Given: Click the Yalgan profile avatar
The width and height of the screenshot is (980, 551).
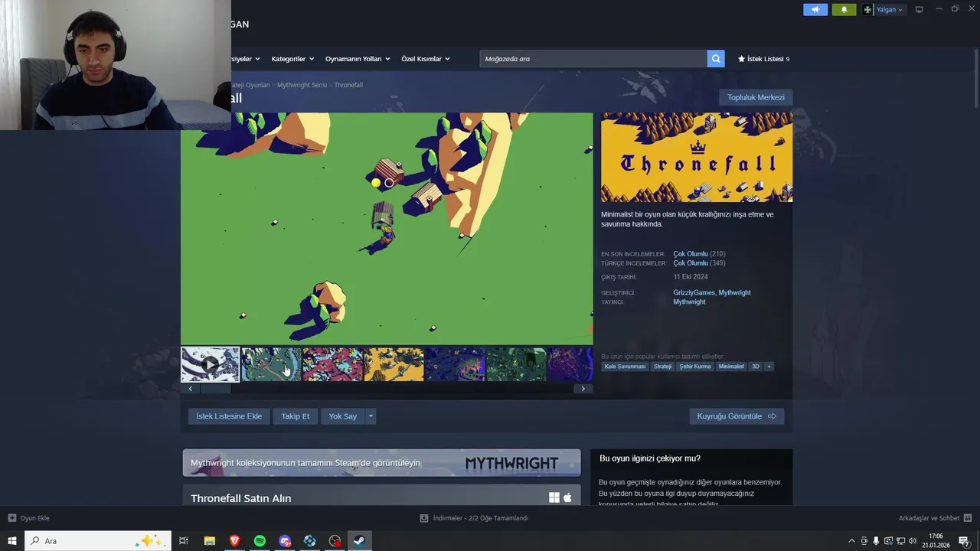Looking at the screenshot, I should click(867, 9).
